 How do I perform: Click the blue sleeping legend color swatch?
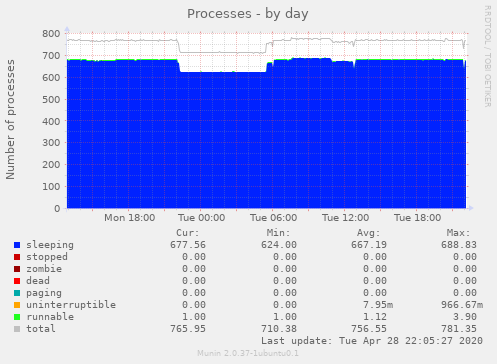tap(17, 245)
